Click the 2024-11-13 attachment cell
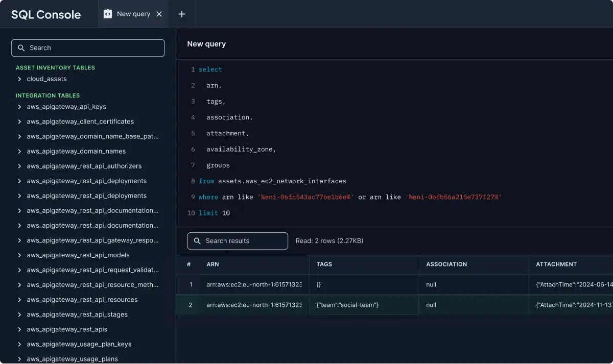Viewport: 613px width, 364px height. coord(571,305)
